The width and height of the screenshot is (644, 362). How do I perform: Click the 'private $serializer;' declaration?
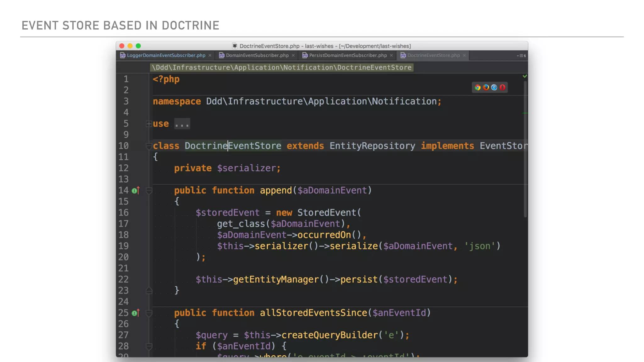[227, 168]
